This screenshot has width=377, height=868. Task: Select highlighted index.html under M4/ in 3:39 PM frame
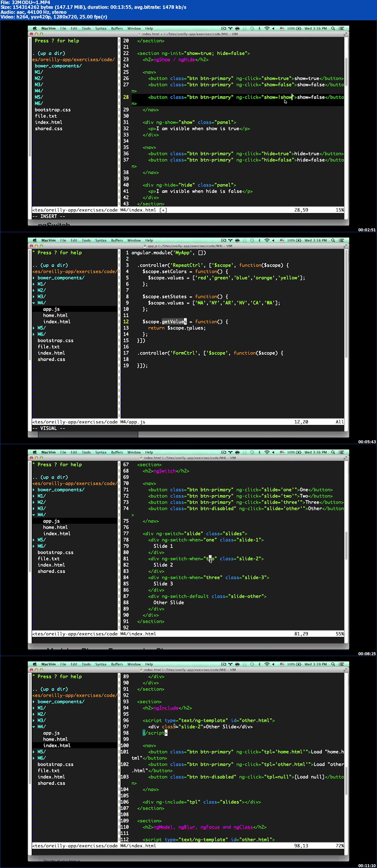(57, 745)
